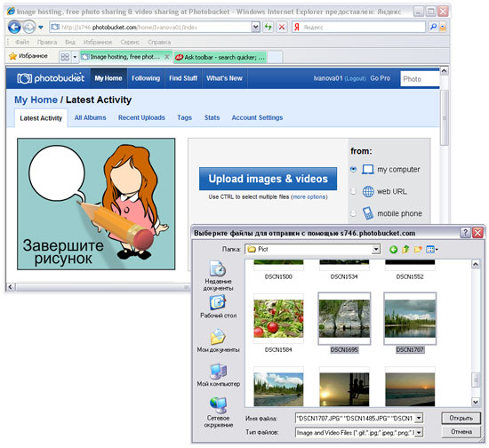Click the Photo search field
Image resolution: width=489 pixels, height=448 pixels.
tap(420, 79)
